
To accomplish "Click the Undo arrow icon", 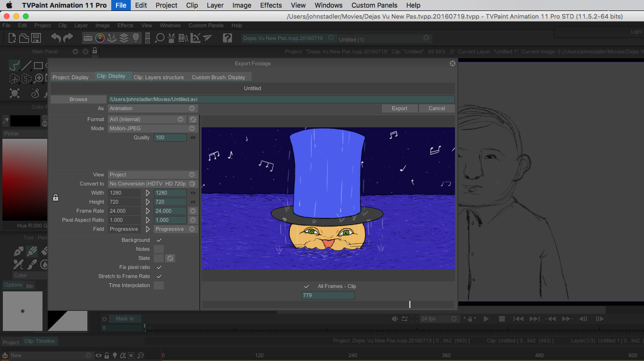I will (x=56, y=38).
